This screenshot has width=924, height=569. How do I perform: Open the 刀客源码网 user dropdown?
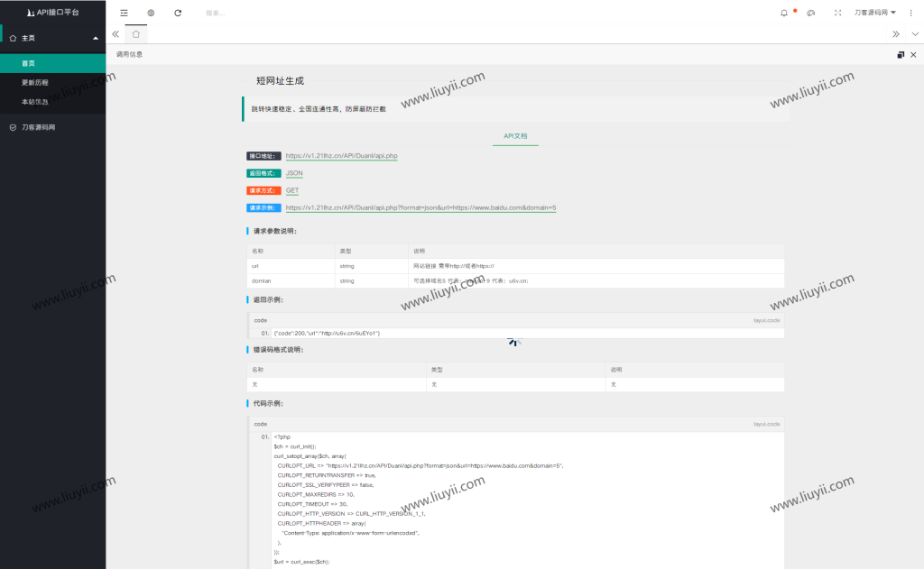click(x=875, y=13)
